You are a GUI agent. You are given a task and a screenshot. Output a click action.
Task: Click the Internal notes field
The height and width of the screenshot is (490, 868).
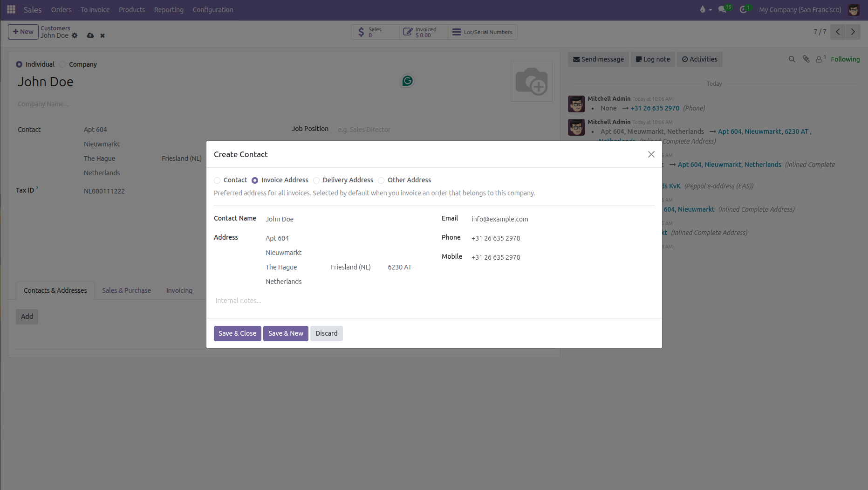pos(434,301)
